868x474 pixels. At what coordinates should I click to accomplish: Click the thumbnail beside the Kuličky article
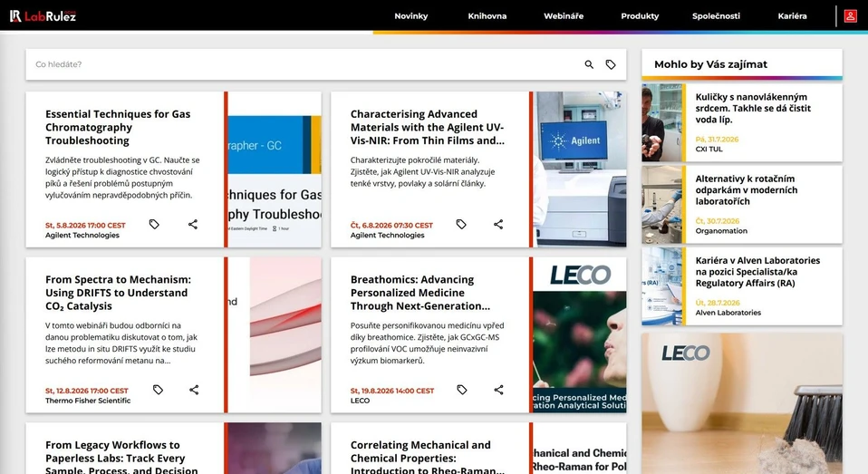tap(662, 123)
